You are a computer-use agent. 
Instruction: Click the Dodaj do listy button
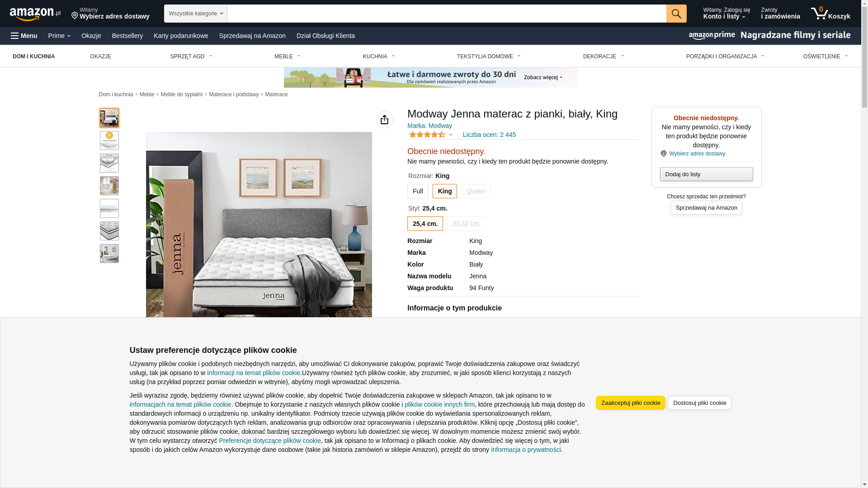click(x=706, y=174)
